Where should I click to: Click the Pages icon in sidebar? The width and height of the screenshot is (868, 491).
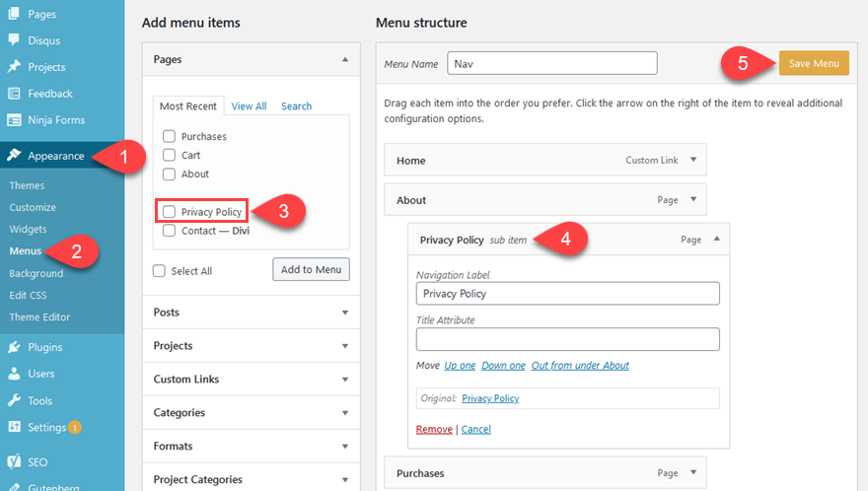pos(14,15)
